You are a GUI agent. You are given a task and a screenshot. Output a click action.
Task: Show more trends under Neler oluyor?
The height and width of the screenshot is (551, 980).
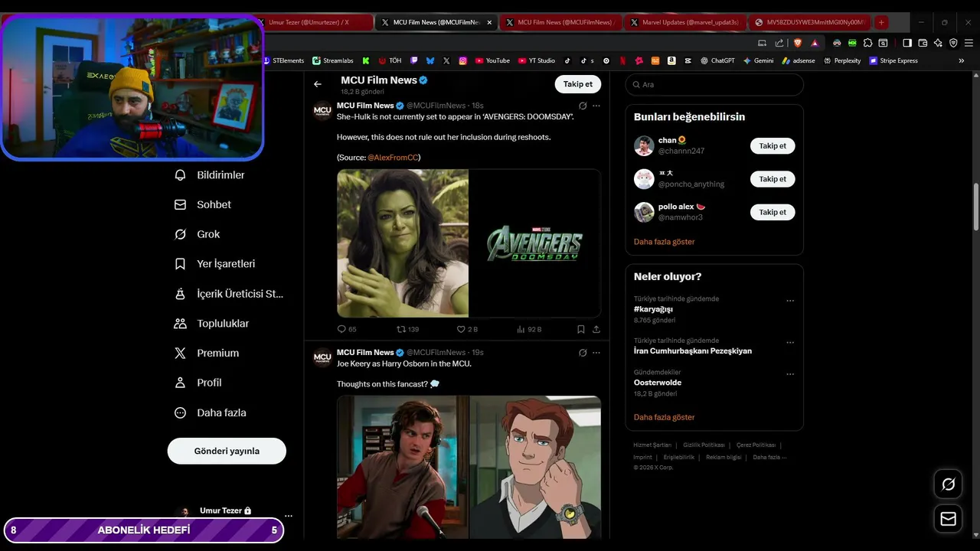(664, 417)
